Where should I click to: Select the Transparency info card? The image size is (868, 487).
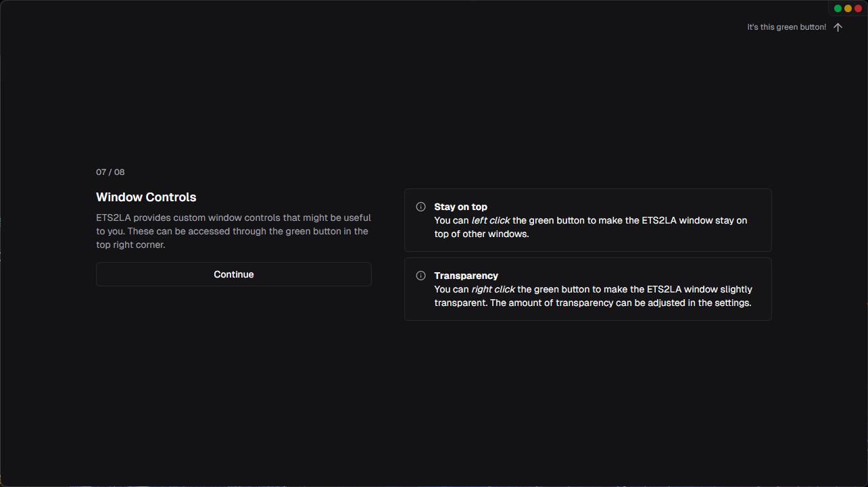coord(588,289)
